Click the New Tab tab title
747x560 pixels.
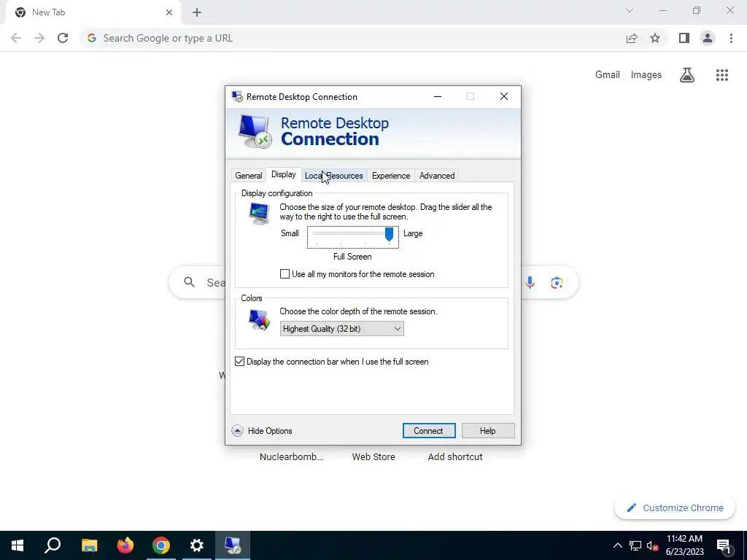[48, 12]
